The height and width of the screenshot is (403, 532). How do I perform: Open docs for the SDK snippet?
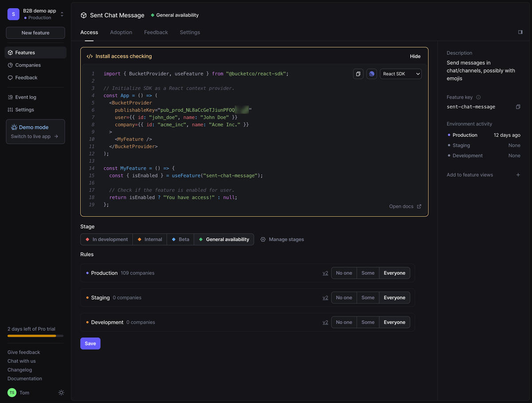pos(405,206)
